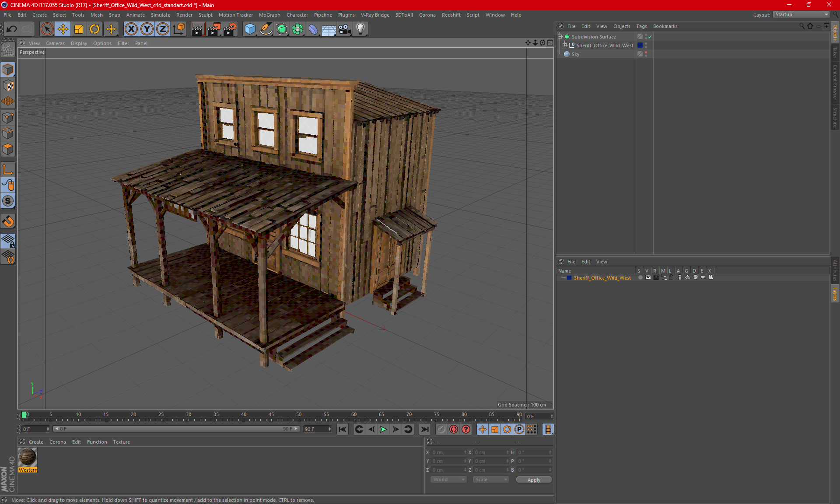Add a Cube primitive object
This screenshot has height=504, width=840.
click(250, 29)
